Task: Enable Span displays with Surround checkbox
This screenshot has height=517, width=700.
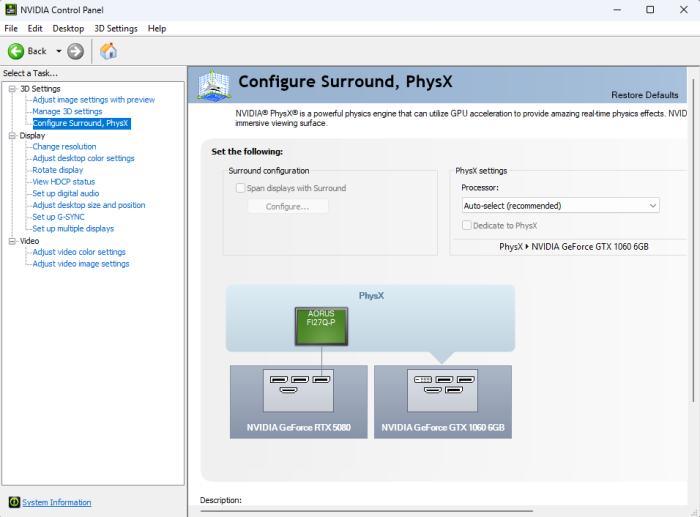Action: 240,188
